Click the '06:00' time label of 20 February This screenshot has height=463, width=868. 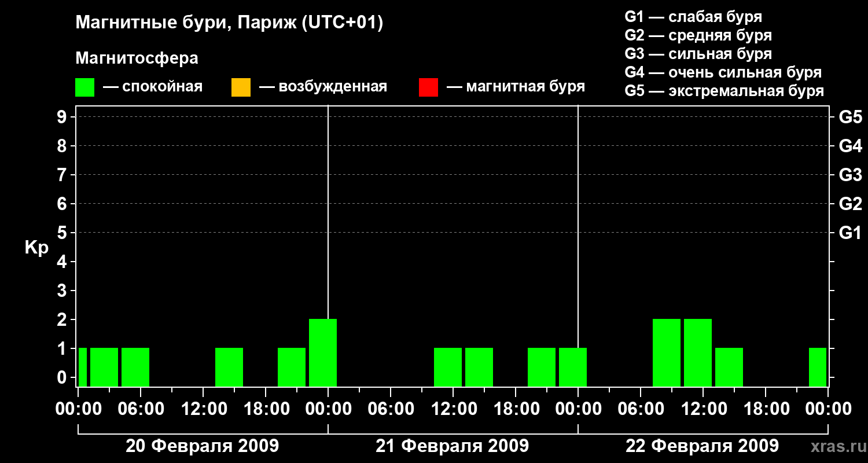point(141,409)
